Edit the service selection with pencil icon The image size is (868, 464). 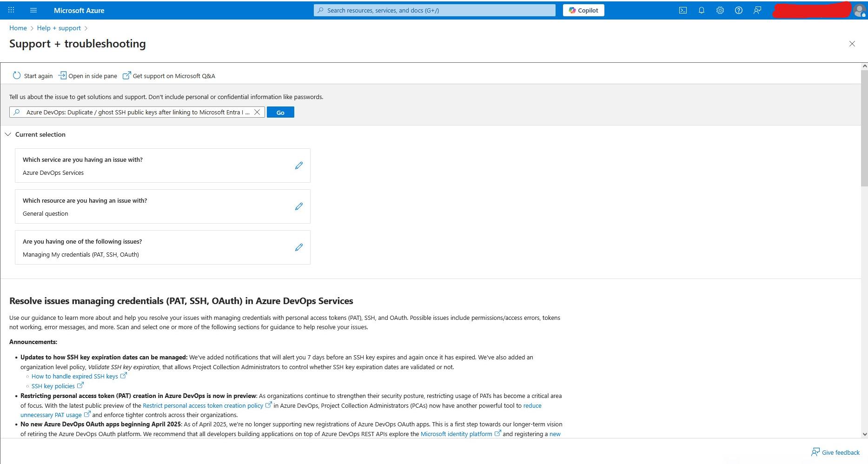pos(299,166)
